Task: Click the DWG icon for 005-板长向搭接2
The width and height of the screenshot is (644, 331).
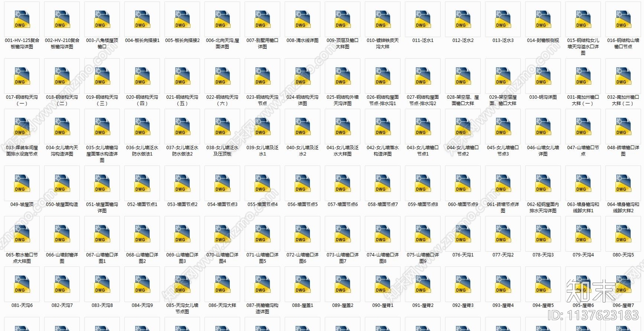Action: [x=182, y=19]
